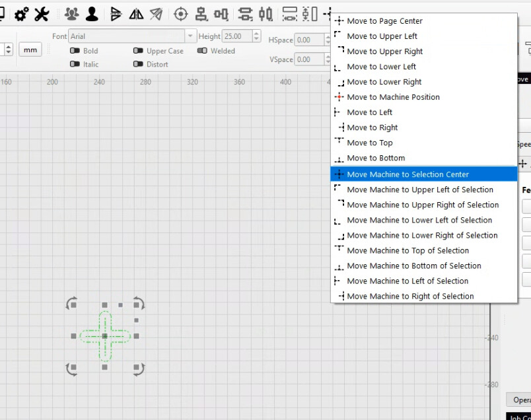Click the single person ungroup icon
531x420 pixels.
click(x=92, y=14)
